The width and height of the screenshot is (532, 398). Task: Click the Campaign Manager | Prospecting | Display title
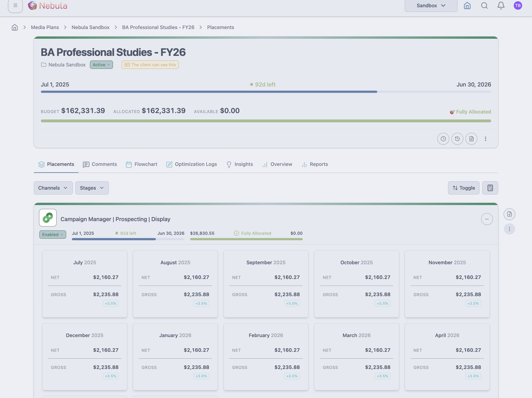[115, 219]
